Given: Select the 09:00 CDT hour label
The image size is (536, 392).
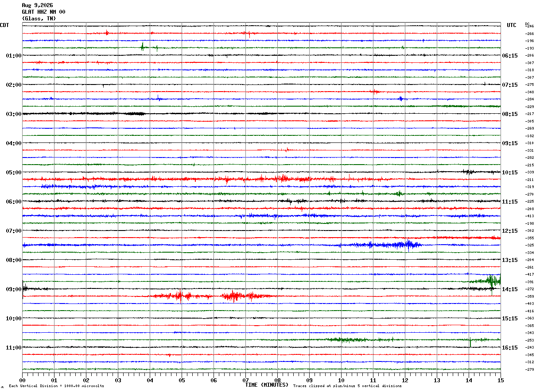Looking at the screenshot, I should click(x=14, y=289).
